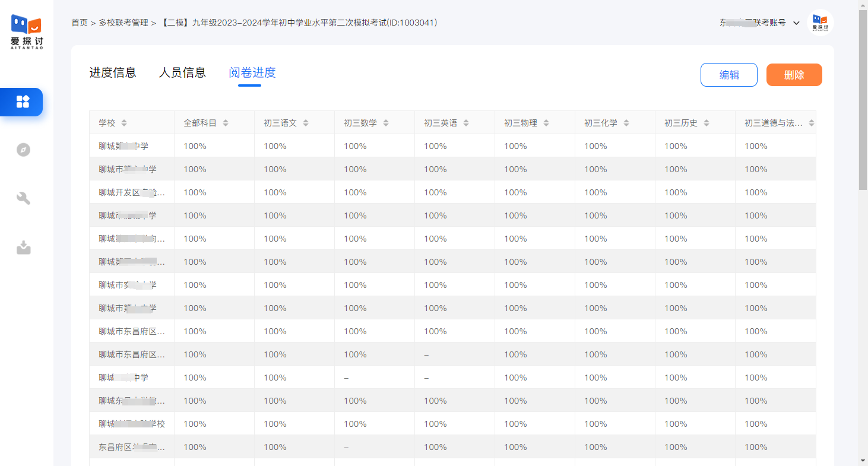Sort table by 学校 column
Viewport: 868px width, 466px height.
[x=124, y=123]
